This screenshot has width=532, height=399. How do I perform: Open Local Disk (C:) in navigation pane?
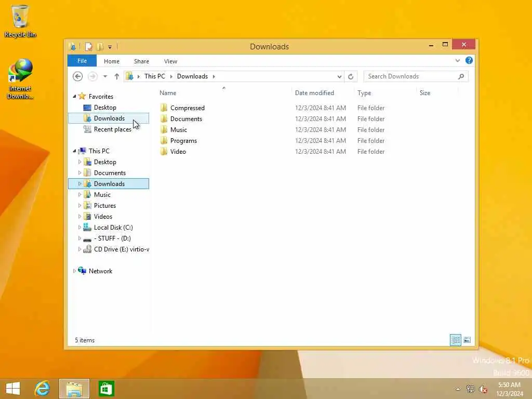[x=113, y=228]
